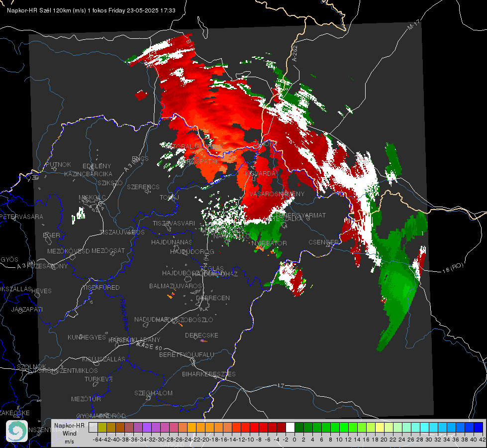Click the BALMAZÚJVÁROS city label

176,286
